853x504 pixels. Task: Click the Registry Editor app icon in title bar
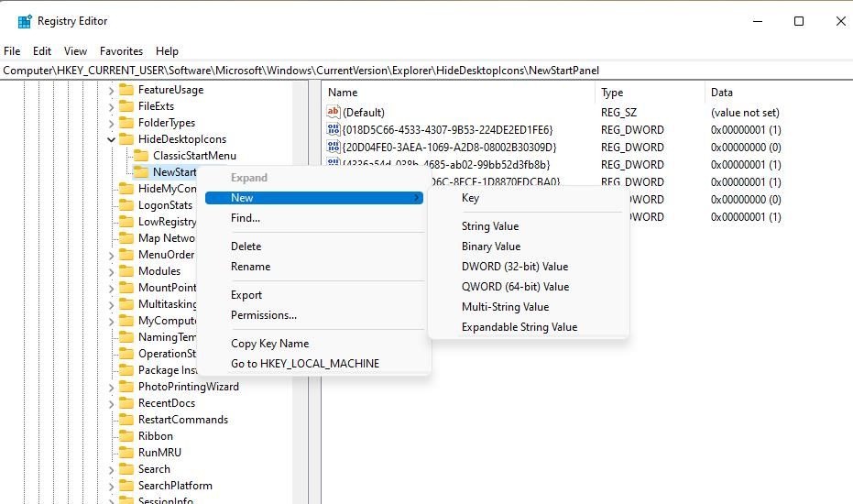25,21
